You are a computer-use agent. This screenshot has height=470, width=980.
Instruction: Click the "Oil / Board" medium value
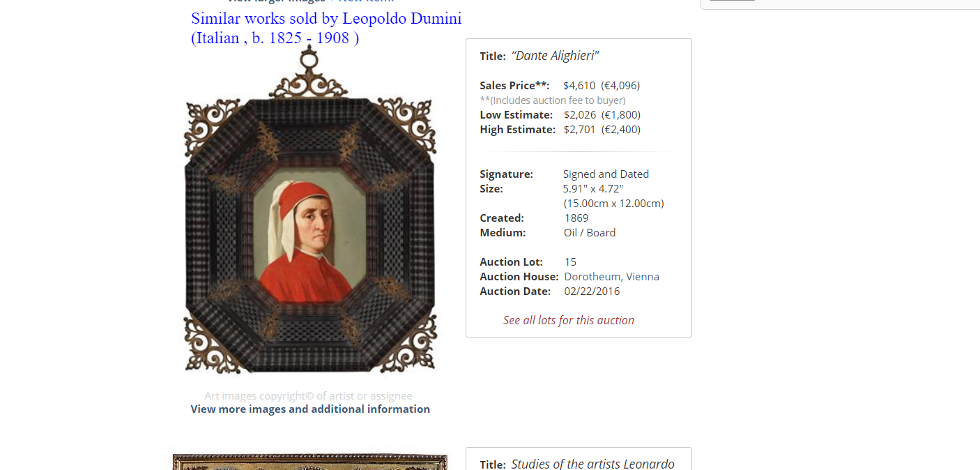point(590,233)
